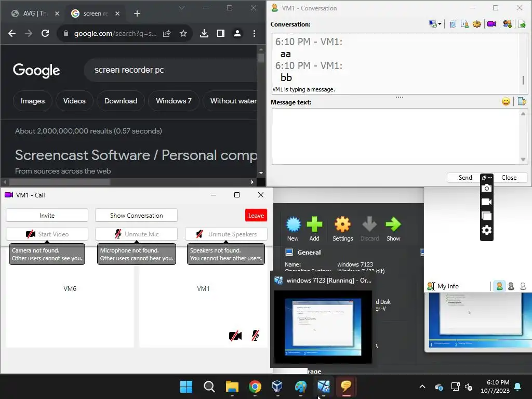
Task: Set status to busy gray user icon
Action: [511, 286]
